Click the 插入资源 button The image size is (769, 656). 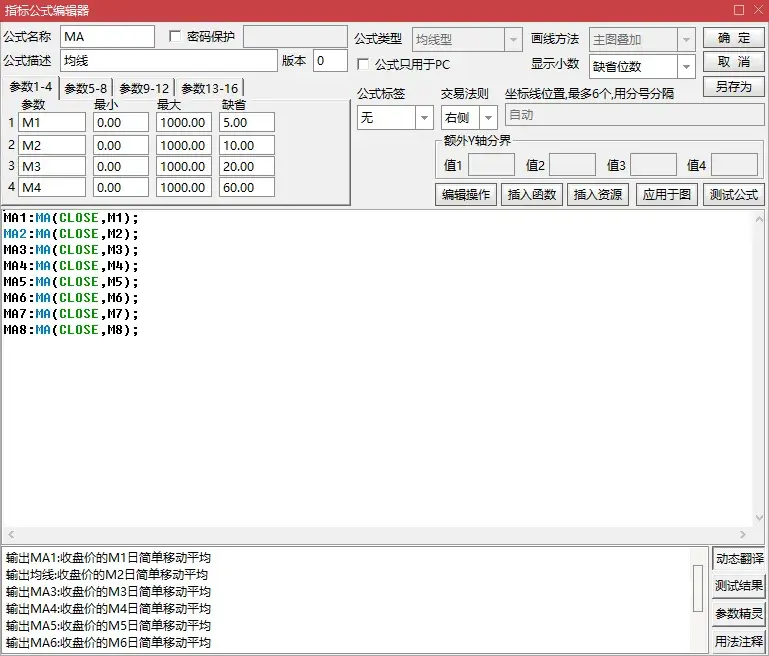(x=598, y=195)
